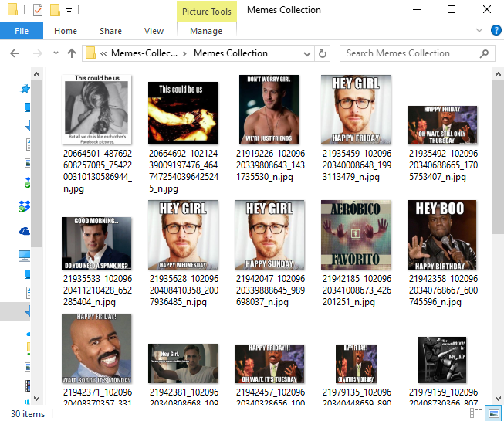This screenshot has width=504, height=421.
Task: Open the View ribbon tab
Action: click(154, 31)
